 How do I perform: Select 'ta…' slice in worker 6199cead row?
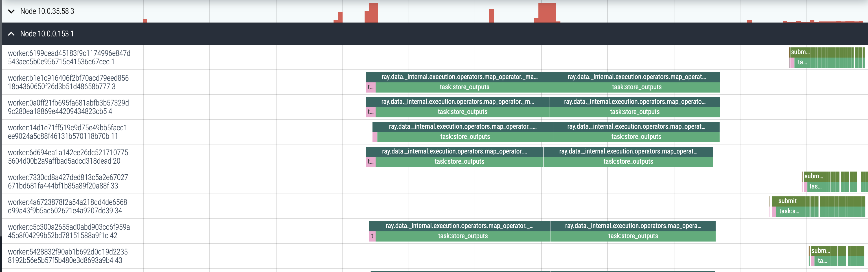pos(802,62)
